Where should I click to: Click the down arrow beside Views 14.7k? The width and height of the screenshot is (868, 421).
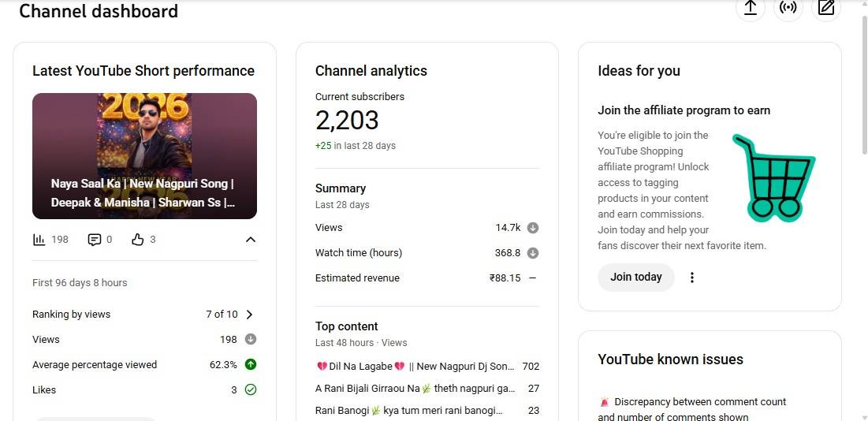(533, 228)
